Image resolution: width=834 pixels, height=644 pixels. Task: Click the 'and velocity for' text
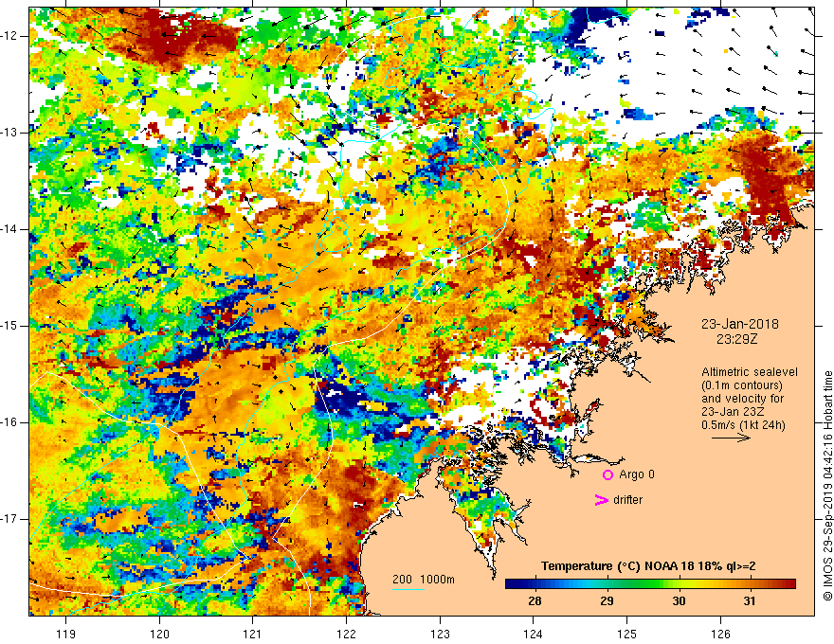(x=742, y=399)
